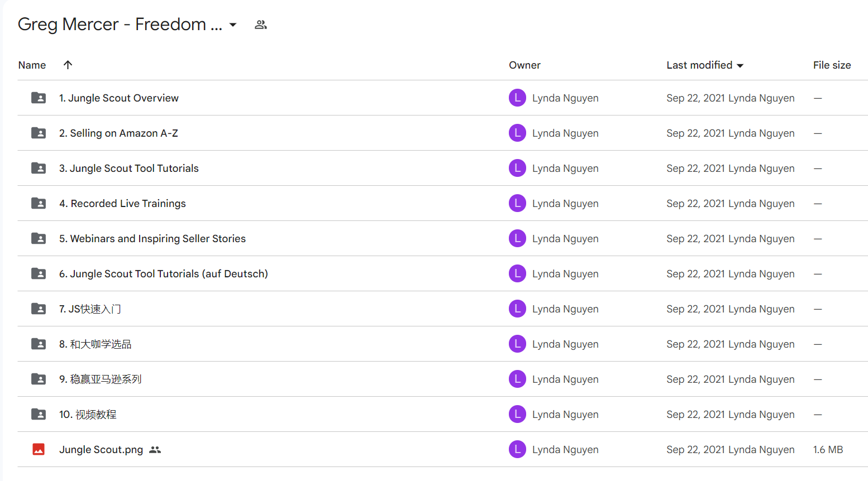Click the 1.6 MB file size value

point(828,450)
